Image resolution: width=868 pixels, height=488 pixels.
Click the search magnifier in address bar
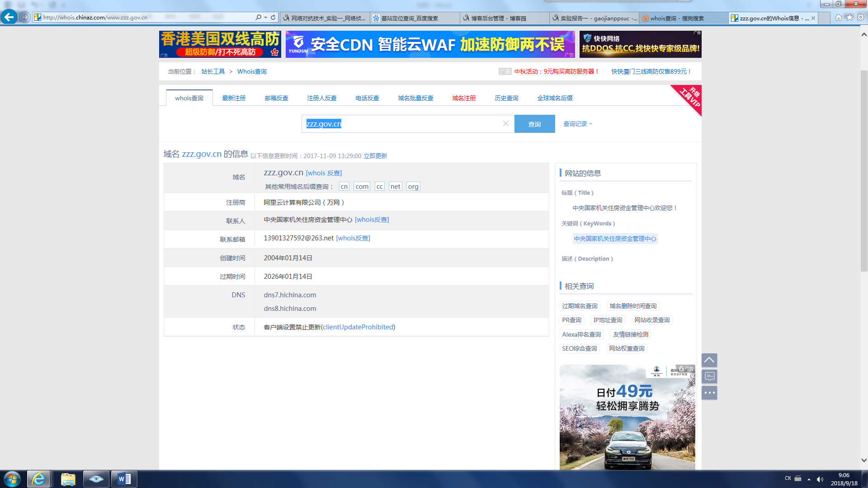(x=258, y=17)
